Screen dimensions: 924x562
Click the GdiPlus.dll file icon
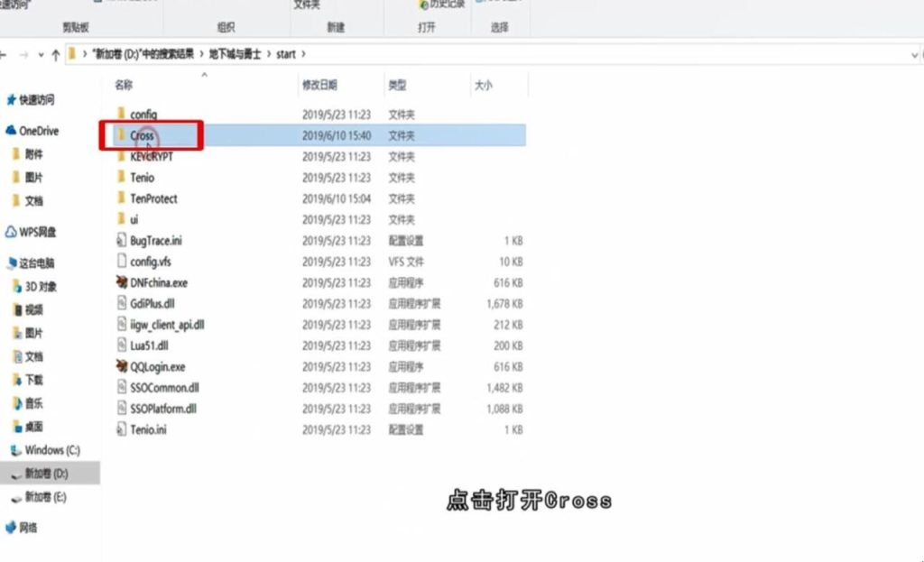[123, 304]
